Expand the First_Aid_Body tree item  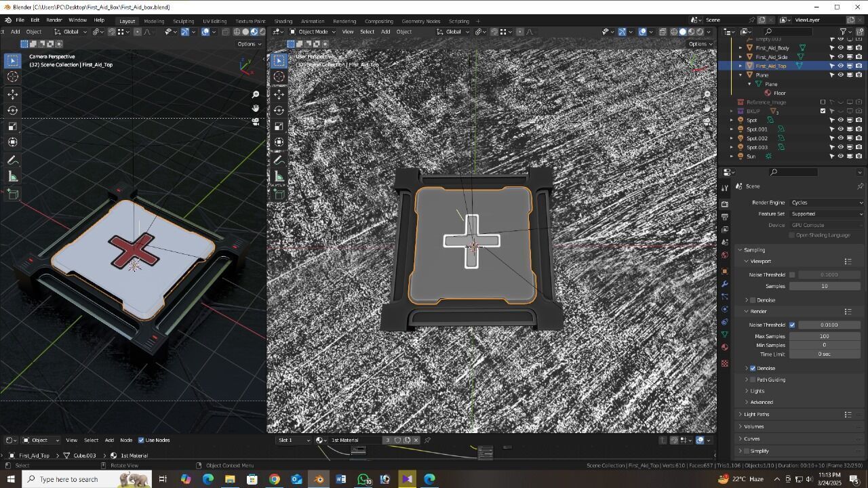point(741,48)
